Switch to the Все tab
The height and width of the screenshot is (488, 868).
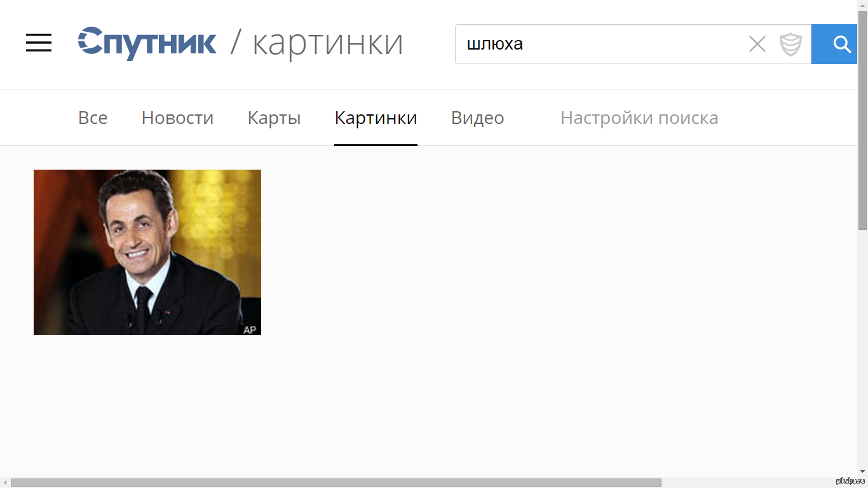[x=93, y=118]
